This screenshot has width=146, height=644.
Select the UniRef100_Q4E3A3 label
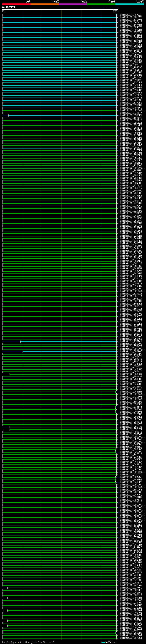click(x=131, y=392)
